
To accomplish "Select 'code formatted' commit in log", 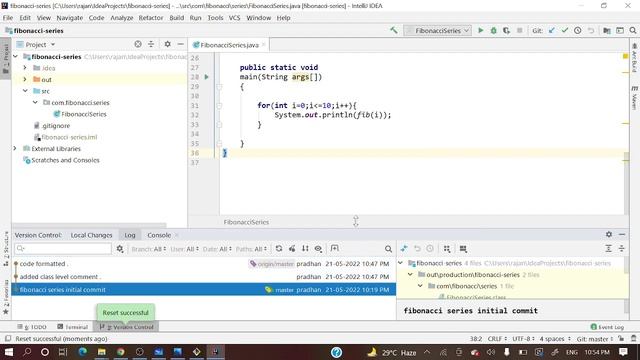I will point(204,264).
